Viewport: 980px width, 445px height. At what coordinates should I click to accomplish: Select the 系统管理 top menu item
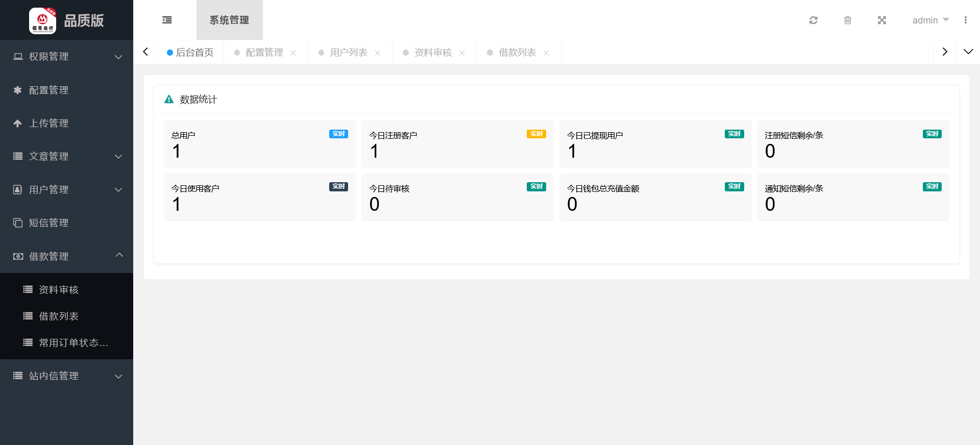229,20
